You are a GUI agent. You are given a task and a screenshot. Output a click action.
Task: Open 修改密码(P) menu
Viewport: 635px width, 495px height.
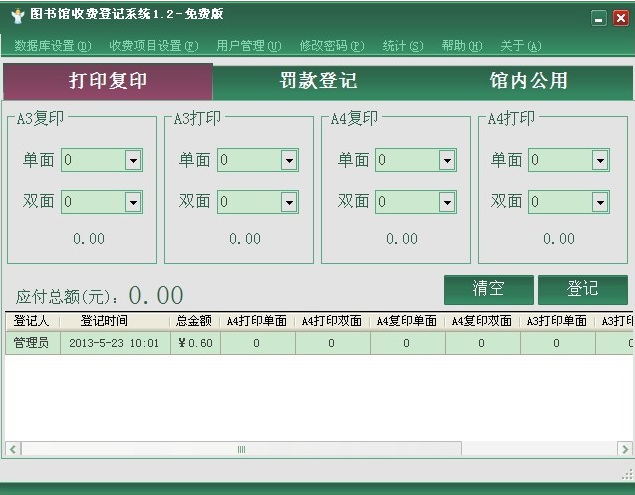pyautogui.click(x=332, y=46)
